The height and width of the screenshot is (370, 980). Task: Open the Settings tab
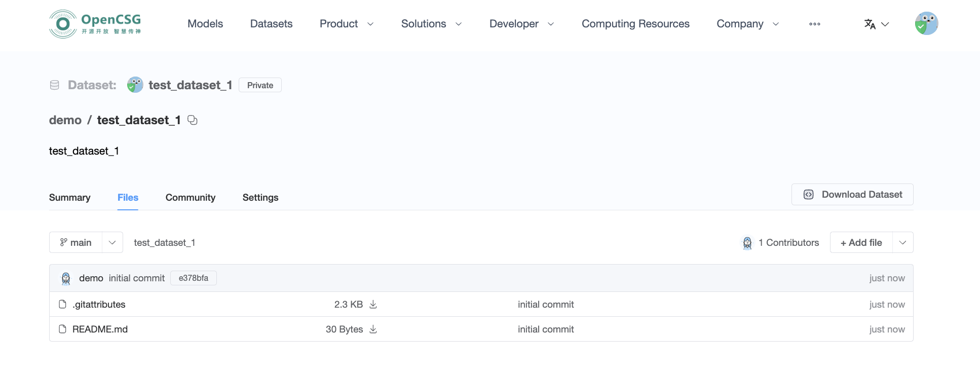coord(260,198)
